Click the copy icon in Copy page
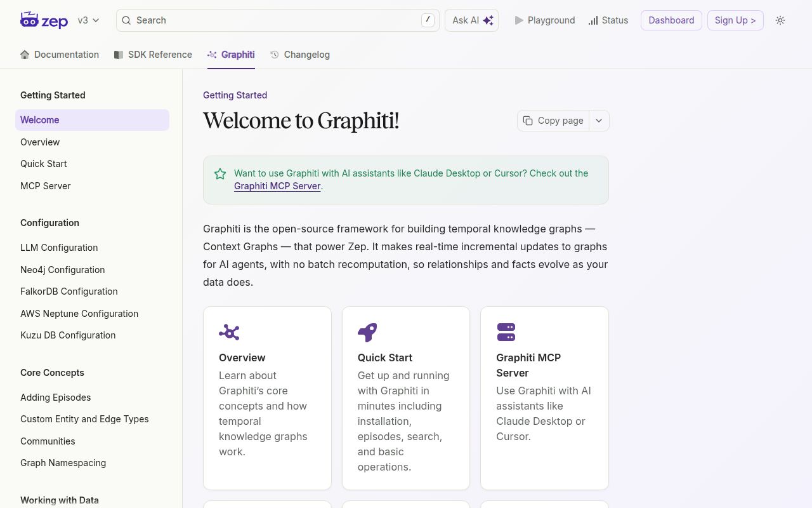 point(528,121)
